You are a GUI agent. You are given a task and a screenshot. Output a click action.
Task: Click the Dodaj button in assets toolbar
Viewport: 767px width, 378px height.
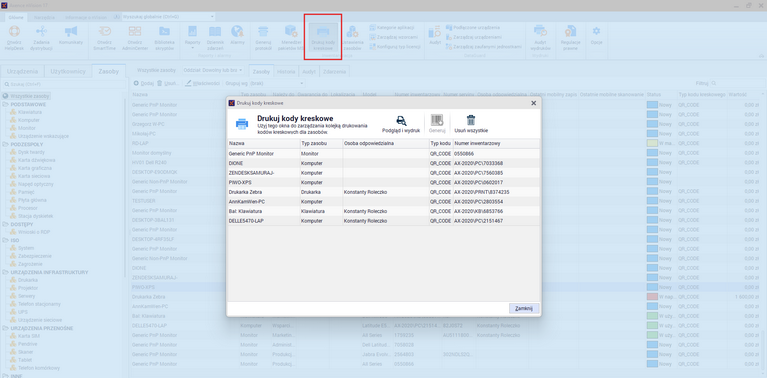[x=144, y=83]
